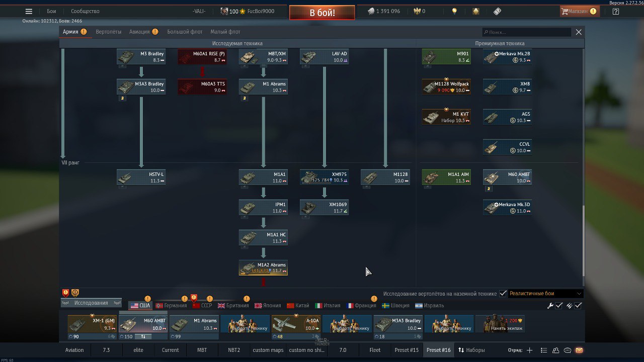Click the golden eagles currency icon

pos(417,11)
